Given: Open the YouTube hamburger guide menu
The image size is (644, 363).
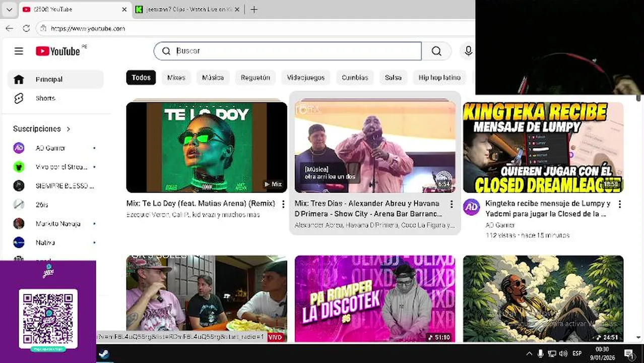Looking at the screenshot, I should point(19,51).
